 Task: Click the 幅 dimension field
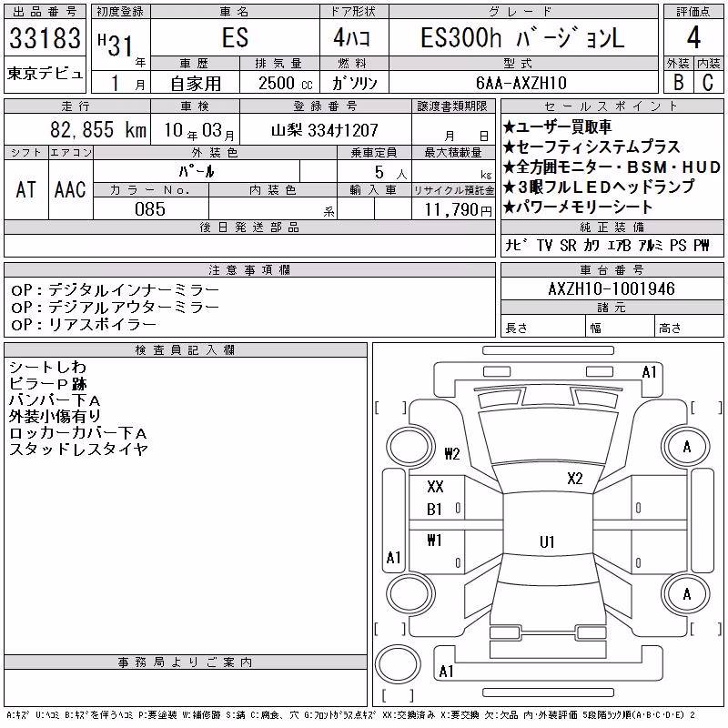click(x=621, y=327)
